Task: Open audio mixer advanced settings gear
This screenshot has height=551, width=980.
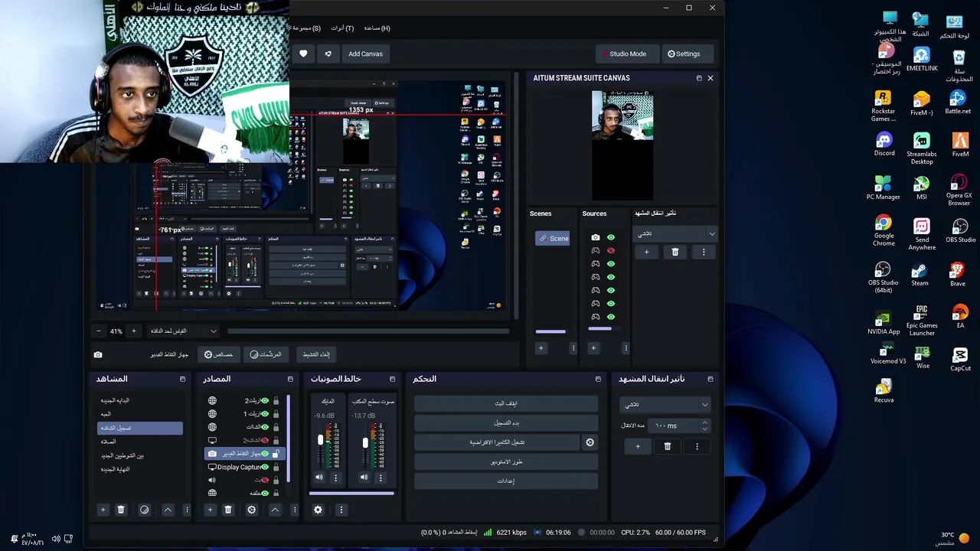Action: click(x=318, y=510)
